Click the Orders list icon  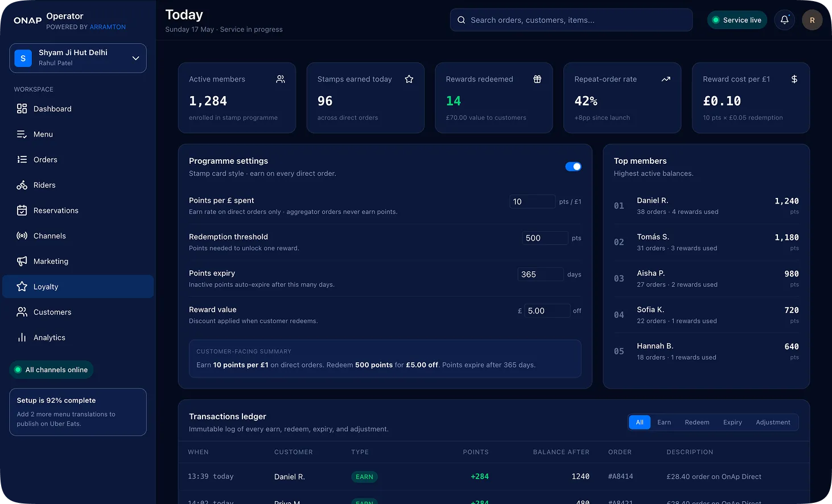(22, 159)
